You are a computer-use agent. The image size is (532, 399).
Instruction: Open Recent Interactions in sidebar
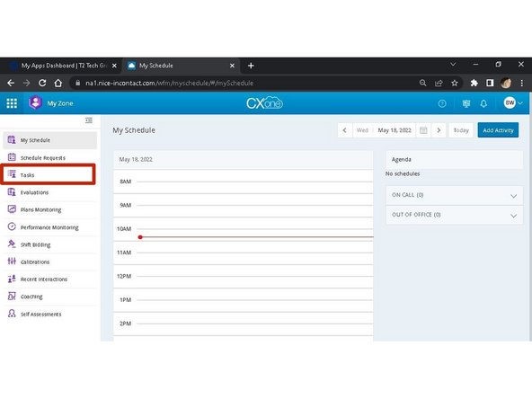pyautogui.click(x=50, y=279)
